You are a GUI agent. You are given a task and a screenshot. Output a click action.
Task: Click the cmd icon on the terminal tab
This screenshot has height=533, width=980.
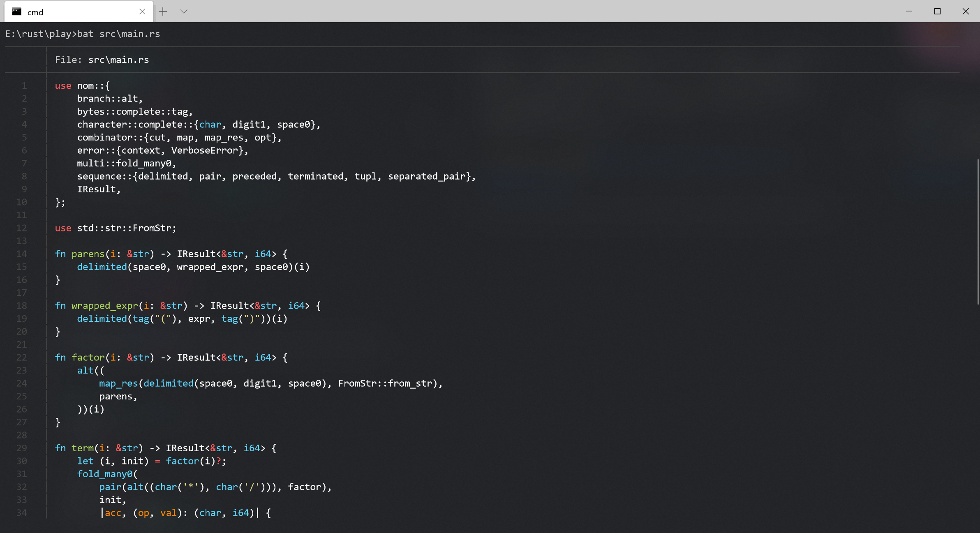17,12
